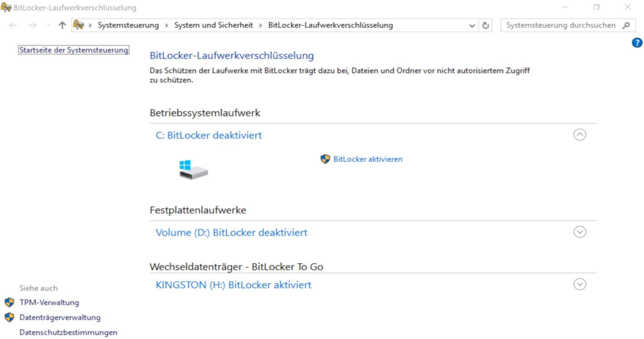Click C: BitLocker deaktiviert heading
This screenshot has width=644, height=339.
click(209, 135)
